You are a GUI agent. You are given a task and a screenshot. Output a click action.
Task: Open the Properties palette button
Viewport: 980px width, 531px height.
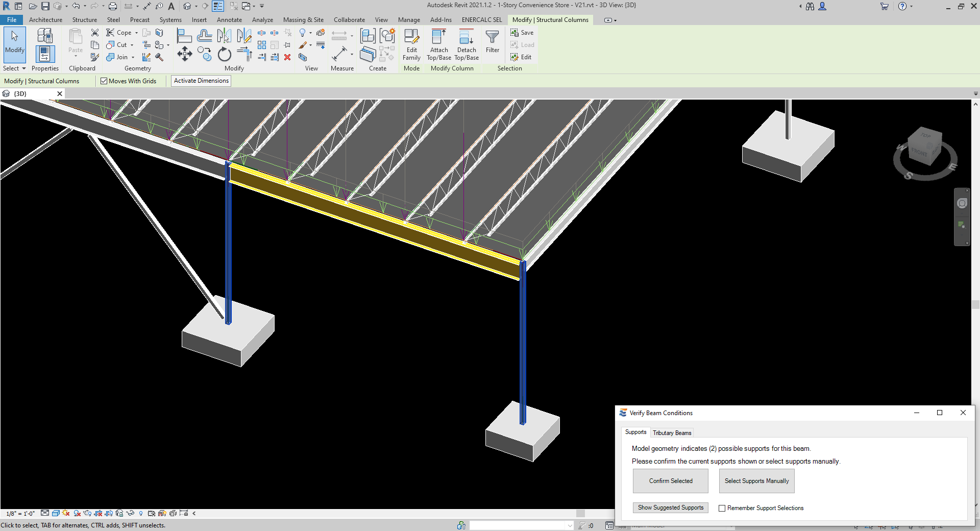(45, 54)
